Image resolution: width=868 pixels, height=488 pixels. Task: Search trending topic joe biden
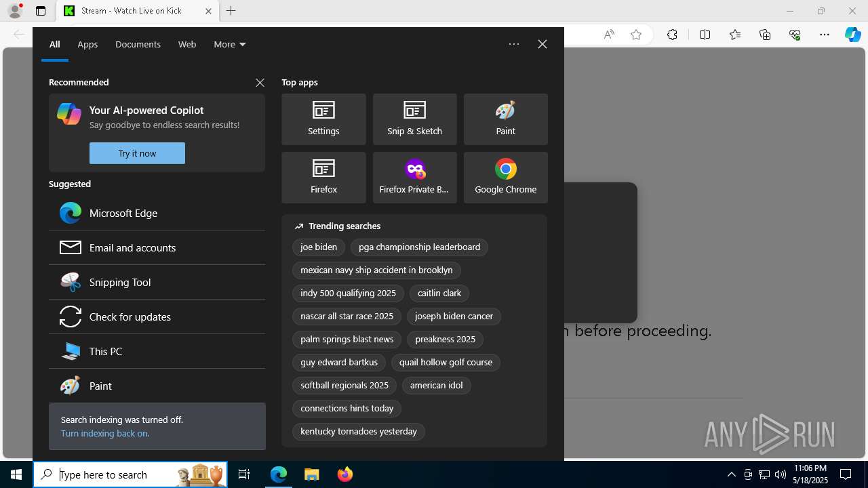(319, 247)
